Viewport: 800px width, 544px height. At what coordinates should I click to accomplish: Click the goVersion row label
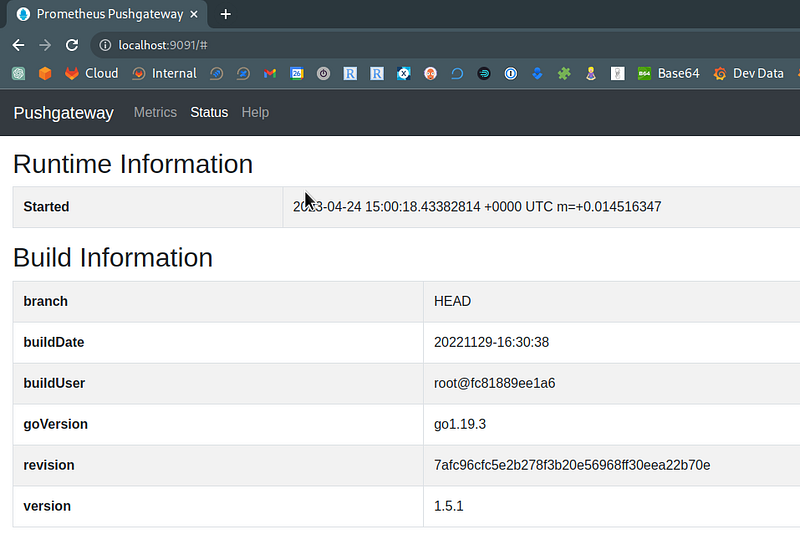[x=56, y=424]
